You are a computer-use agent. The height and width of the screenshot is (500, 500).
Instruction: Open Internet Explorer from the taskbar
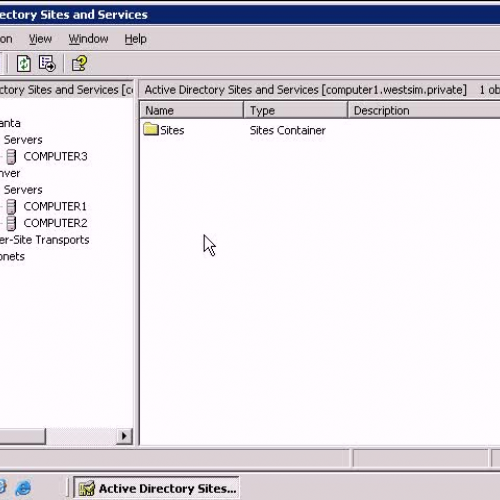[x=23, y=488]
